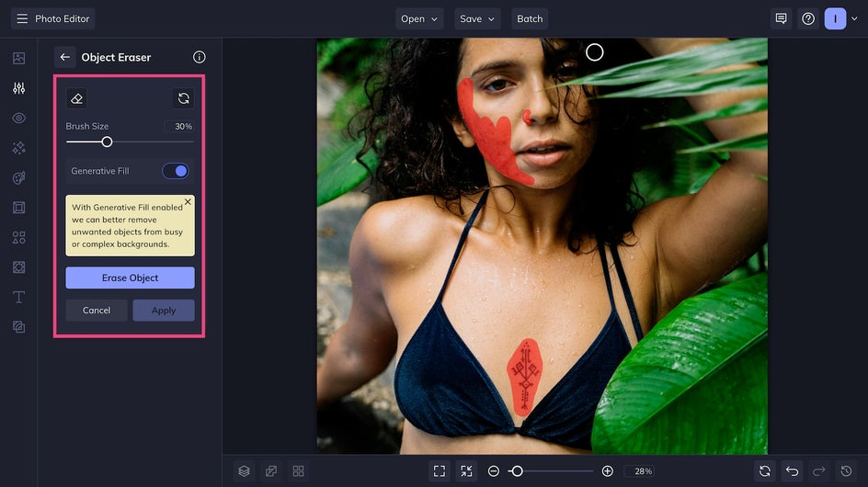
Task: Dismiss the Generative Fill tip note
Action: coord(188,202)
